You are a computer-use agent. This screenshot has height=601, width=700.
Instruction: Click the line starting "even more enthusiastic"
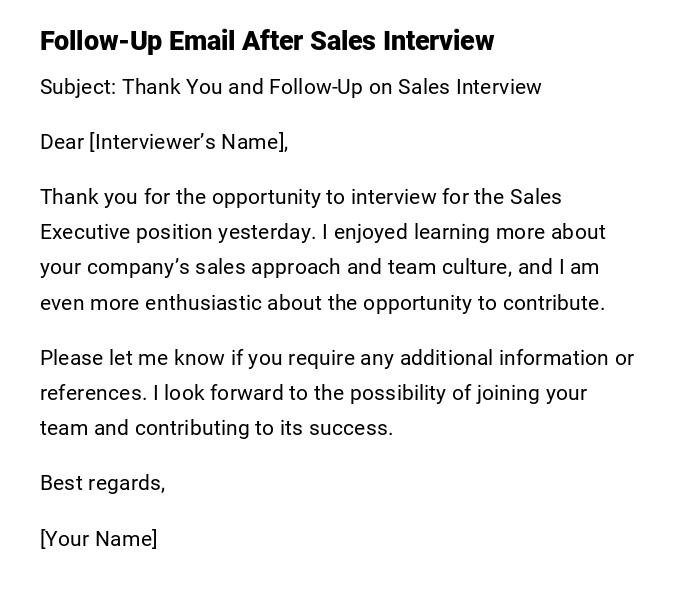click(322, 302)
